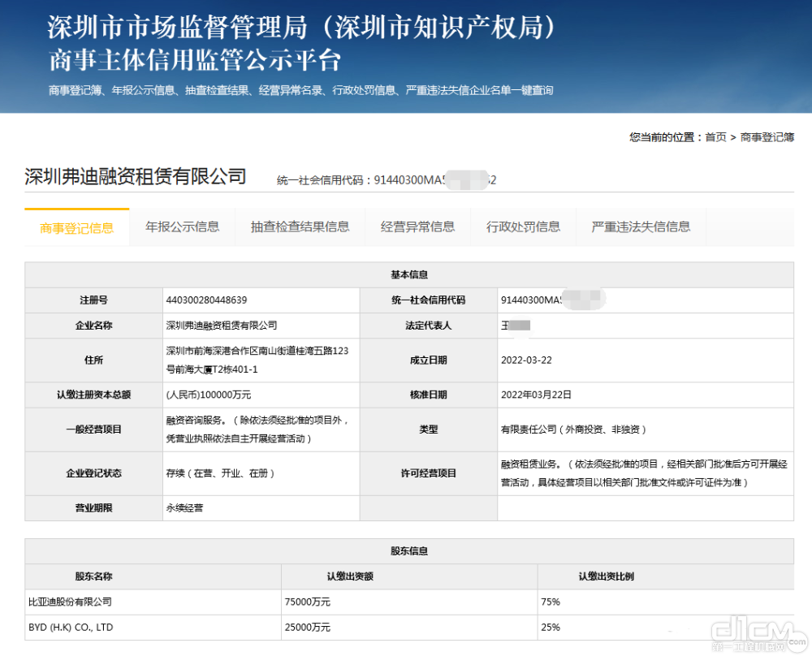Click the 企业名称 label cell

(x=93, y=326)
